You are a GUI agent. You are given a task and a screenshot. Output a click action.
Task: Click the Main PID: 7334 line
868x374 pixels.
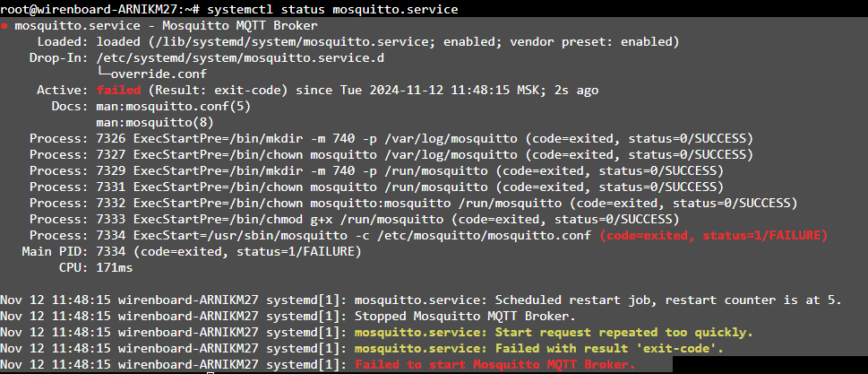pyautogui.click(x=192, y=251)
